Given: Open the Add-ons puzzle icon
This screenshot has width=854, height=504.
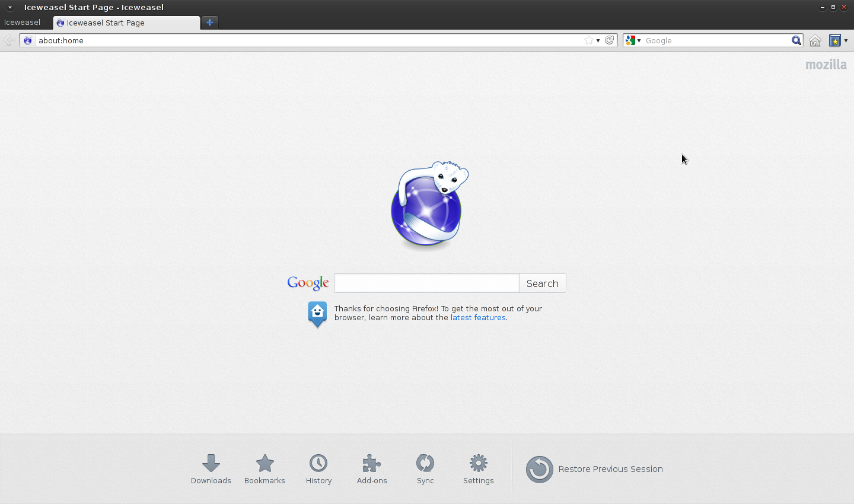Looking at the screenshot, I should tap(372, 463).
